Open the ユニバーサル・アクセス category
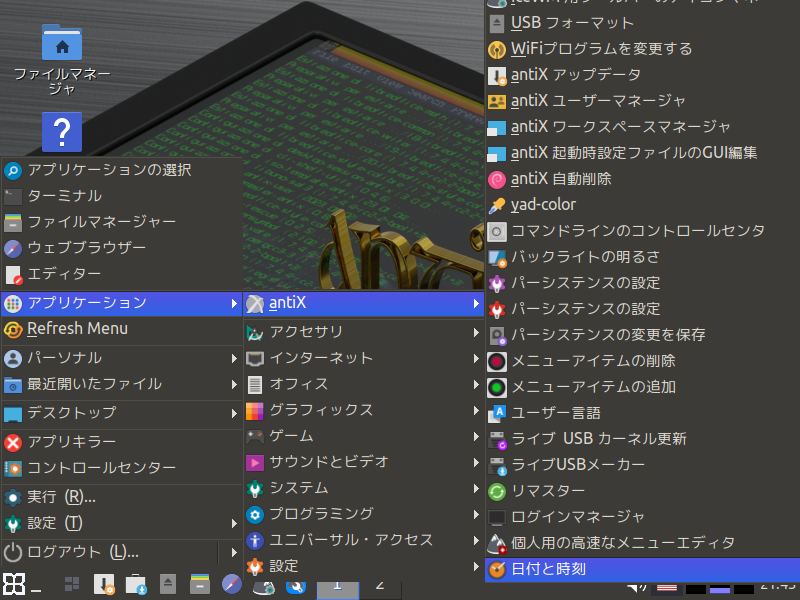The height and width of the screenshot is (600, 800). tap(364, 541)
